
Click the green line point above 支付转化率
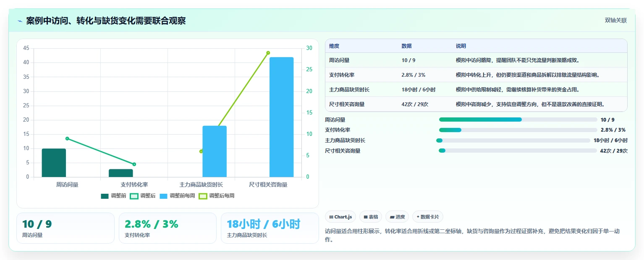tap(134, 164)
